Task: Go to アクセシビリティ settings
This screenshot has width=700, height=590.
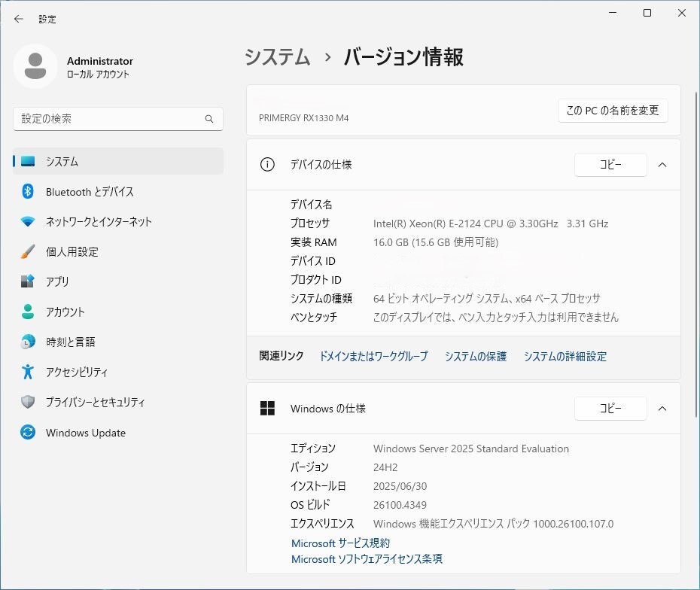Action: (x=118, y=371)
